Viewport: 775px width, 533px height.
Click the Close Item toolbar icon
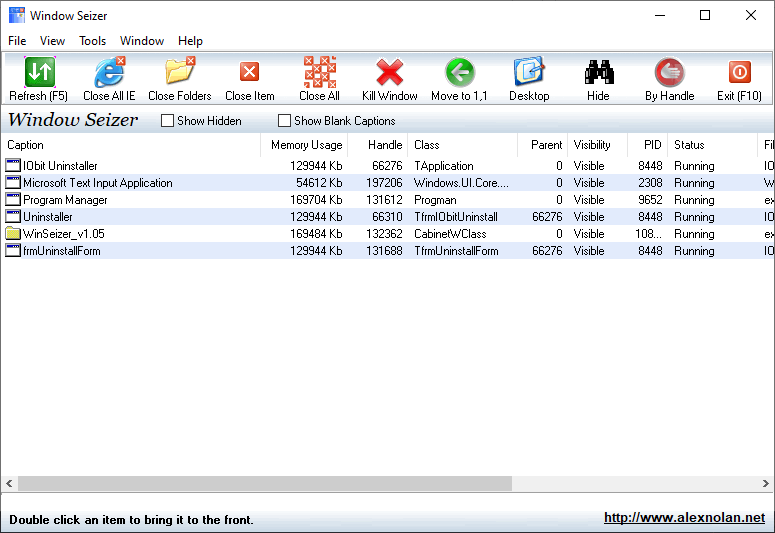250,72
